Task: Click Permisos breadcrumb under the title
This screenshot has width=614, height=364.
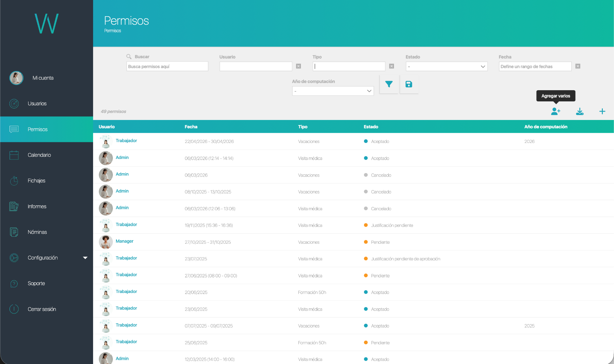Action: (x=113, y=31)
